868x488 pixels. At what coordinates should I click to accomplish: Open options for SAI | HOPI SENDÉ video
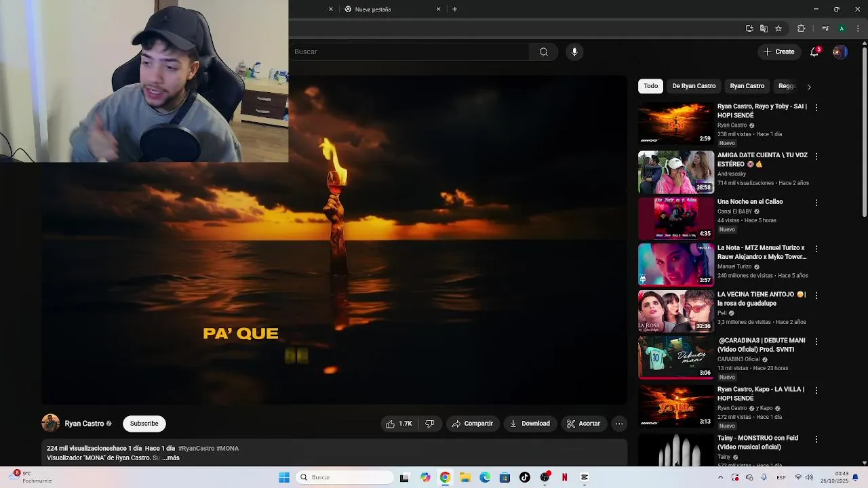tap(816, 108)
